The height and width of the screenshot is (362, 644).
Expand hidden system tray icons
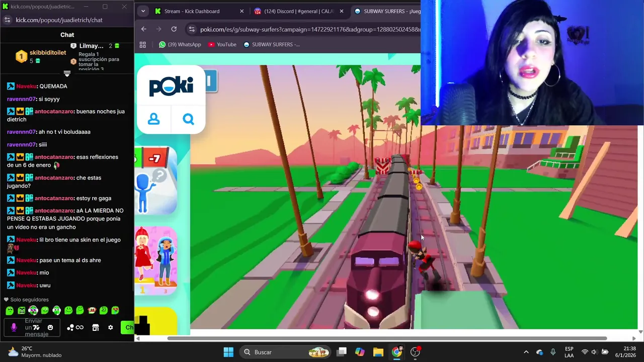(526, 352)
